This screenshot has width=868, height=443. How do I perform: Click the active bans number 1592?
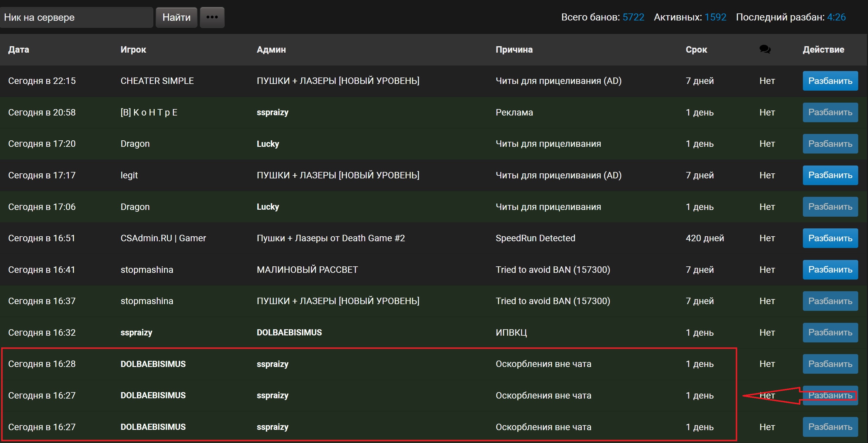[715, 17]
